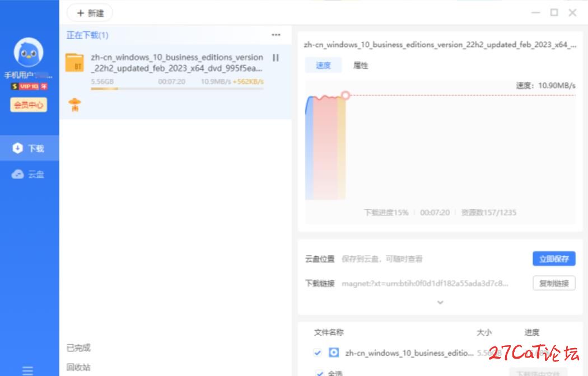This screenshot has width=588, height=376.
Task: Maximize the window
Action: coord(554,13)
